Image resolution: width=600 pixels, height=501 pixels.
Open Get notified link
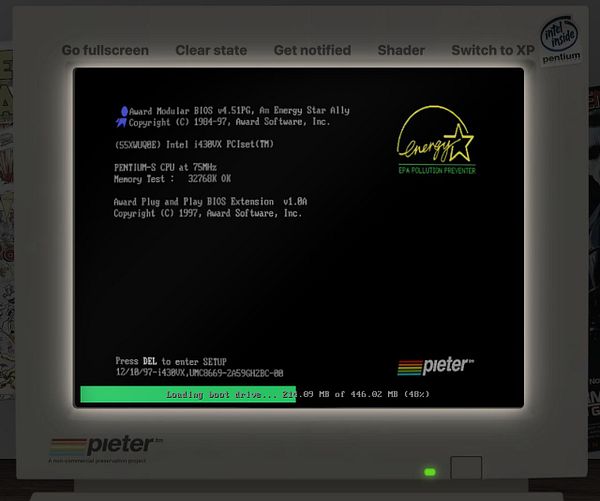pos(312,50)
